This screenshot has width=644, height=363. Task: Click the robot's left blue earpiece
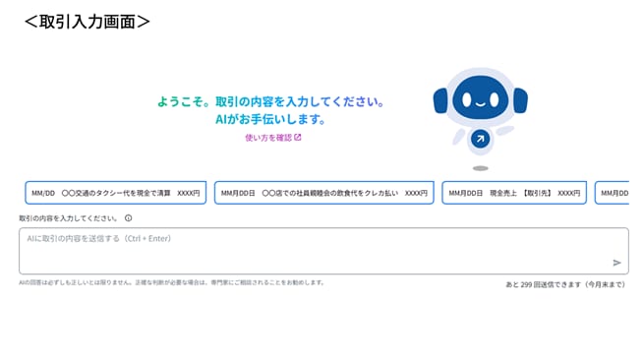pos(440,100)
